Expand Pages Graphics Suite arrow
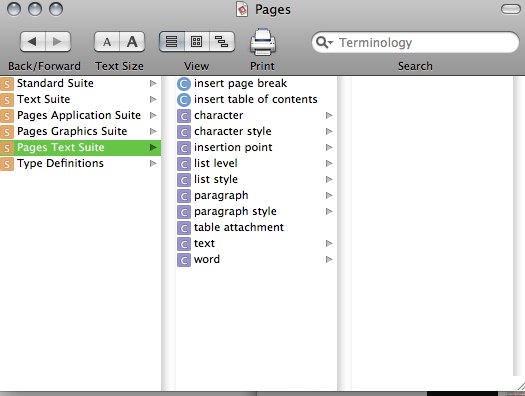Viewport: 525px width, 396px height. (x=153, y=132)
